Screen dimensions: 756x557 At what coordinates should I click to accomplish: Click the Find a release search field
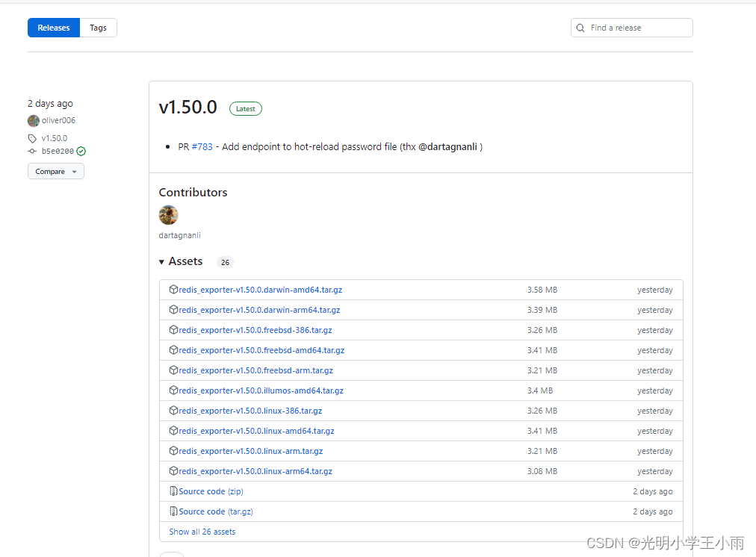coord(631,28)
